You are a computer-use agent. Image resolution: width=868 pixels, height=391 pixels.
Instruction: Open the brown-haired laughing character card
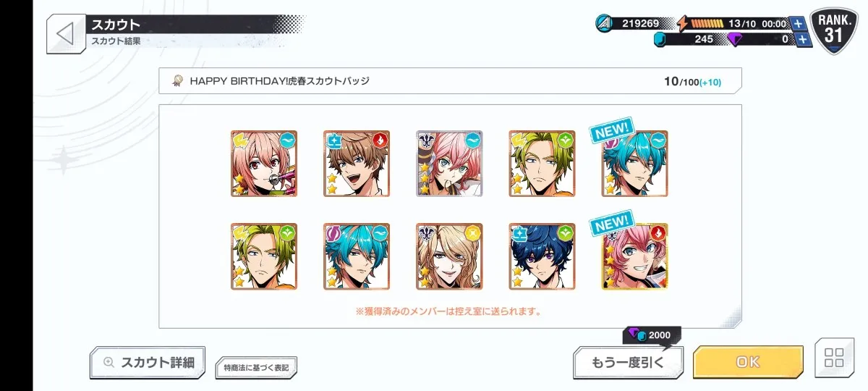tap(357, 164)
